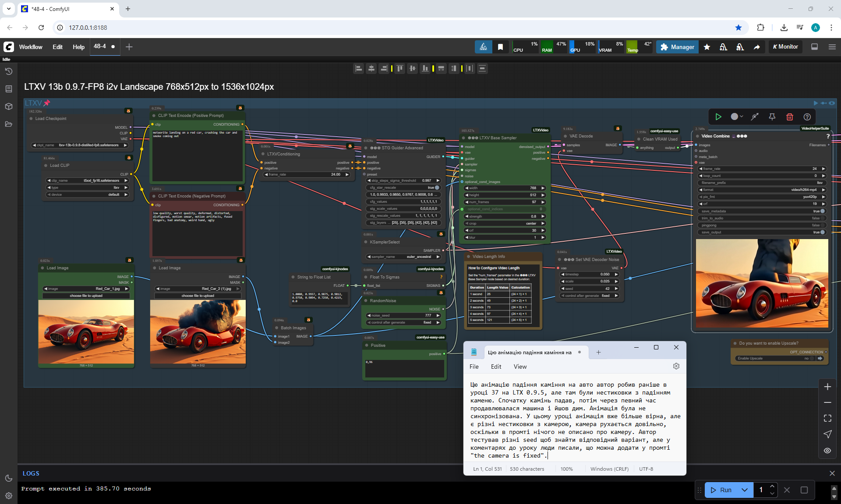
Task: Open the model library cube icon
Action: [8, 106]
